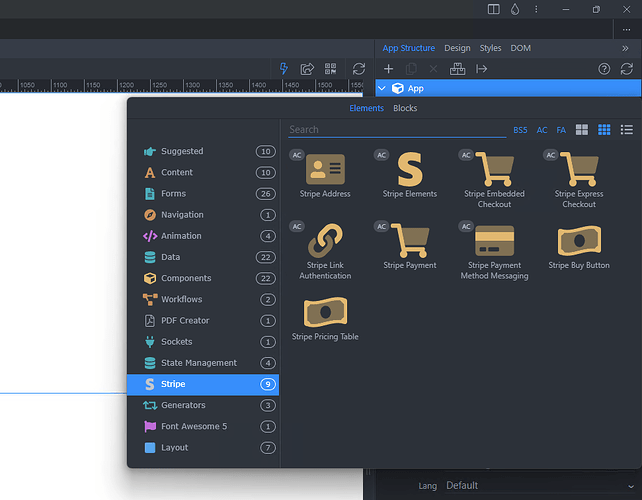Open the DOM tab

click(520, 48)
